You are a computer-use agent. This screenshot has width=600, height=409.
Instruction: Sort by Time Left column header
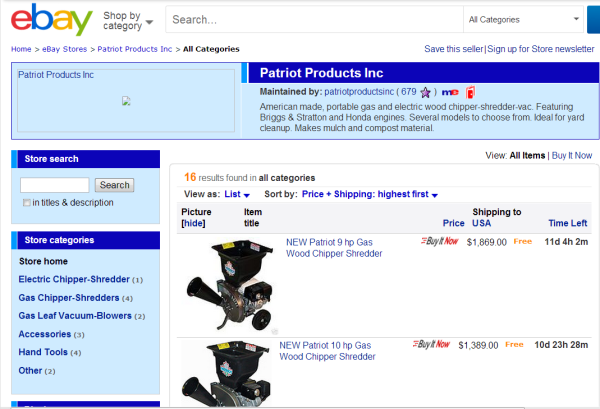tap(567, 223)
